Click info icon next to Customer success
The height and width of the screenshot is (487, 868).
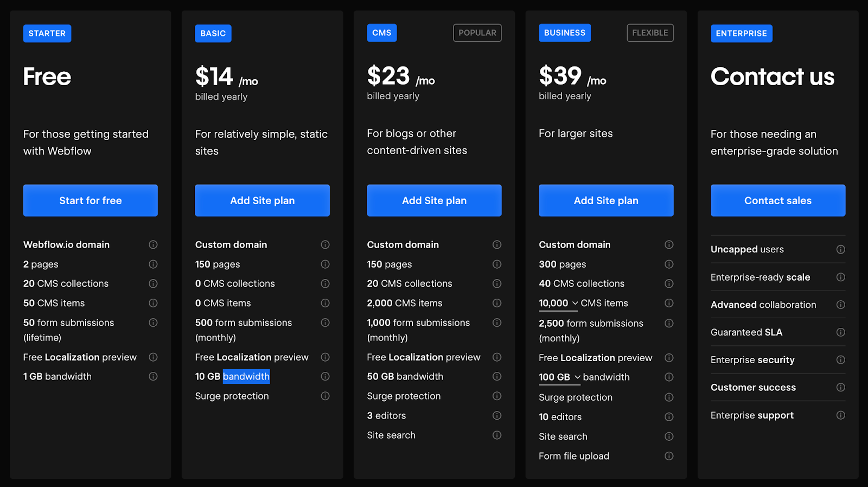point(841,387)
